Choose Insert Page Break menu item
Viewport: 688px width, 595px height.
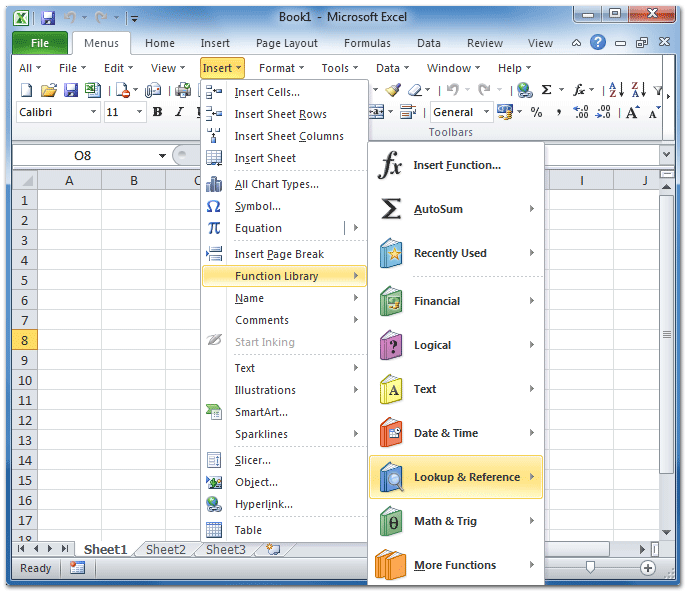coord(284,254)
